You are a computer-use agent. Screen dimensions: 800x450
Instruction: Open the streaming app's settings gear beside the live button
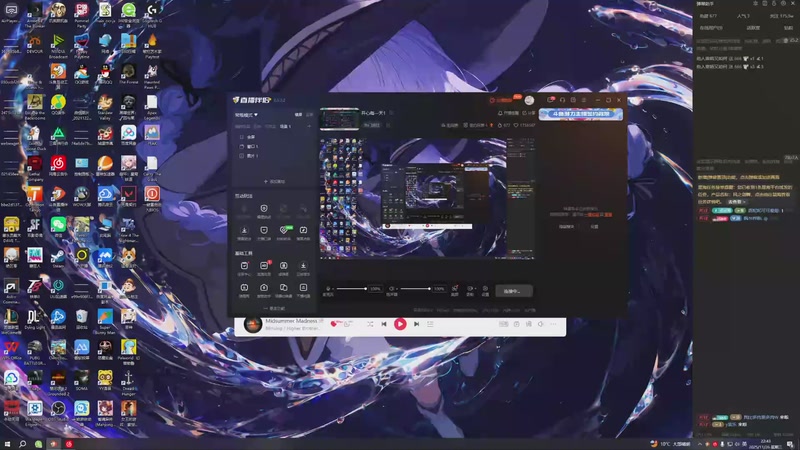(x=485, y=289)
